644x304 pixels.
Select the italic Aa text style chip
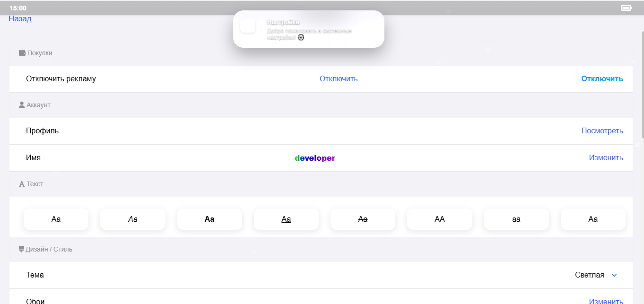pyautogui.click(x=133, y=219)
